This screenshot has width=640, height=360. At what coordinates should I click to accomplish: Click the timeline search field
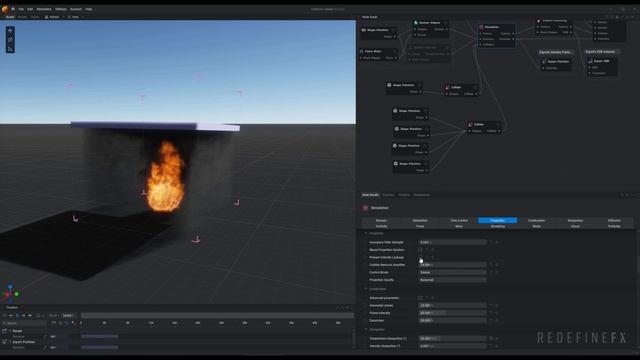click(24, 323)
